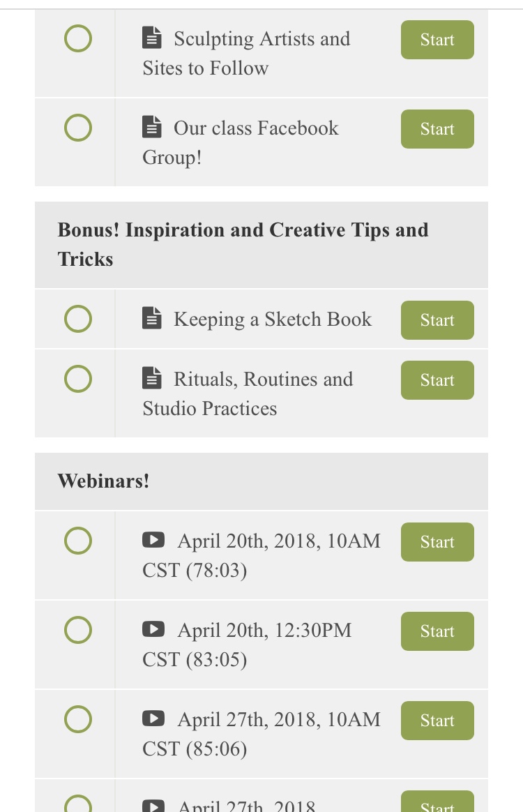Click video icon for April 27th 10AM webinar
This screenshot has width=523, height=812.
[153, 719]
